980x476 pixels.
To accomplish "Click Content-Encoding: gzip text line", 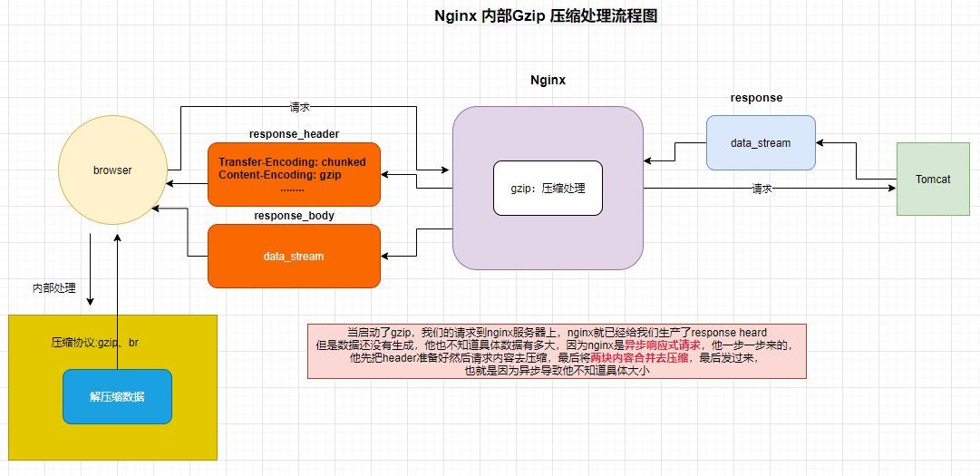I will [280, 174].
